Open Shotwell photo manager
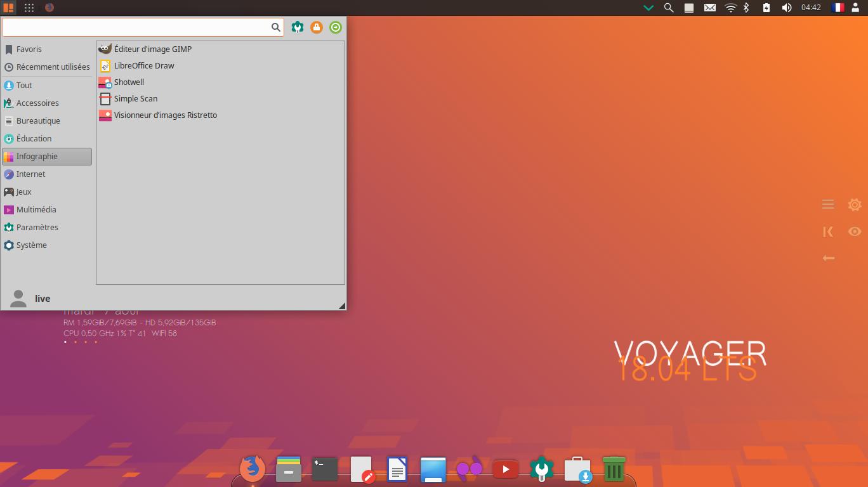 coord(220,82)
